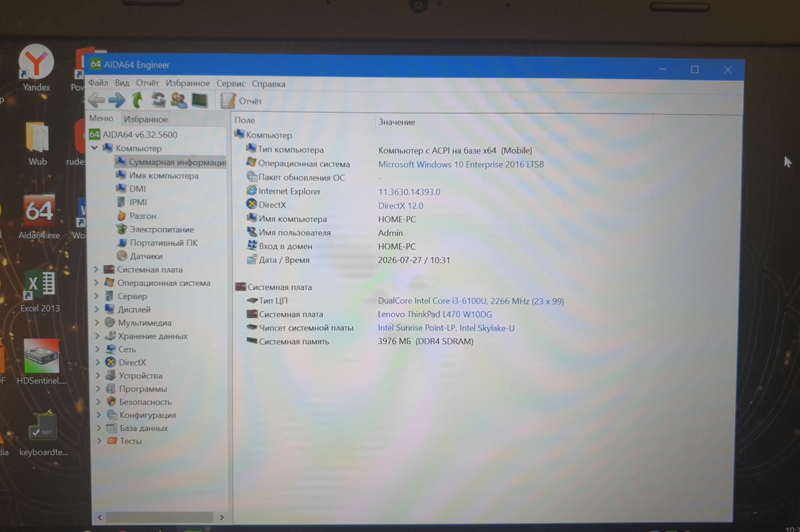Viewport: 800px width, 532px height.
Task: Open the Справка menu
Action: click(x=268, y=84)
